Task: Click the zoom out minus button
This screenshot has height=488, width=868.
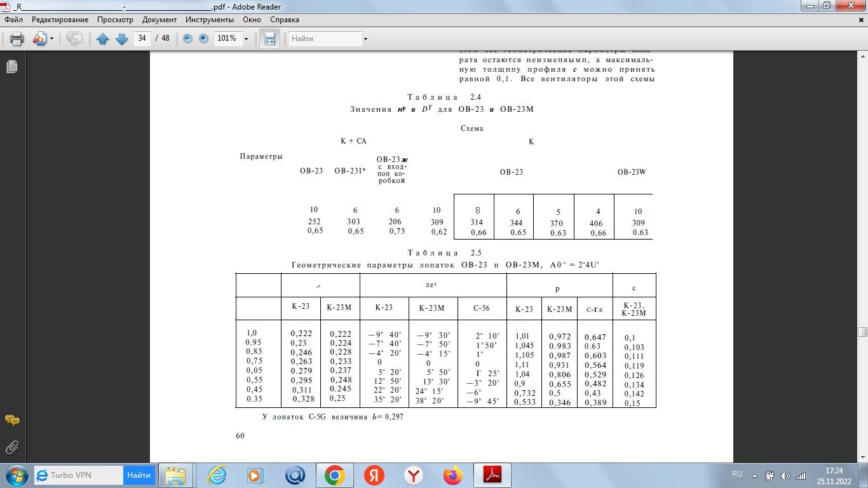Action: [x=187, y=38]
